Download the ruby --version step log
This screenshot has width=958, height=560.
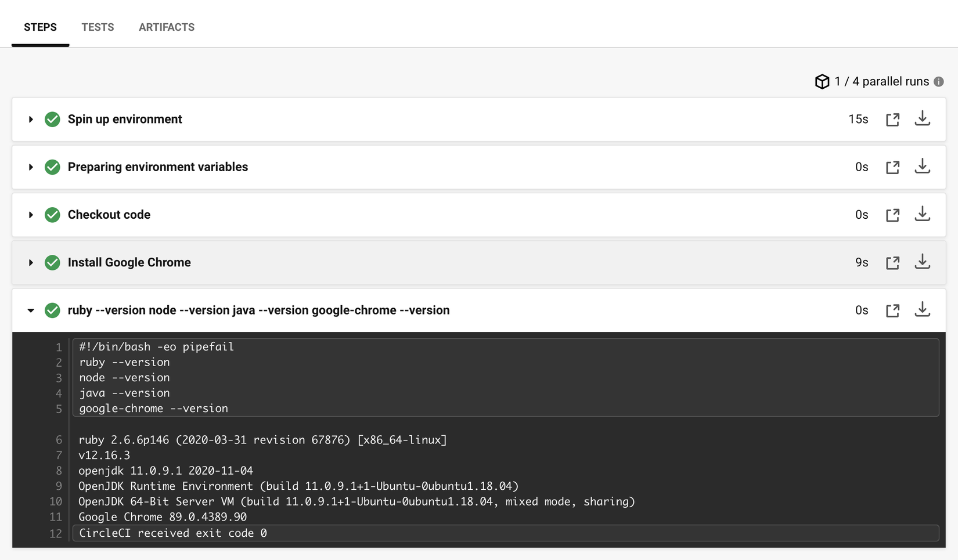[x=922, y=310]
